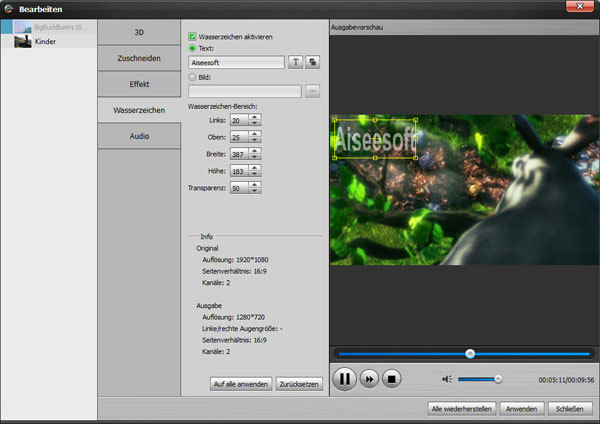This screenshot has height=424, width=600.
Task: Stop the preview playback
Action: pos(391,379)
